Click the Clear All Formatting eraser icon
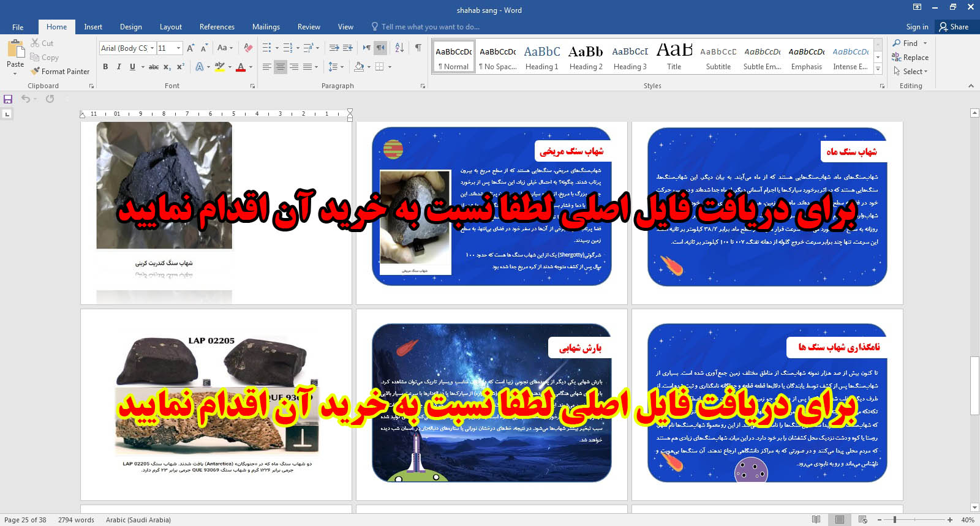 coord(248,48)
